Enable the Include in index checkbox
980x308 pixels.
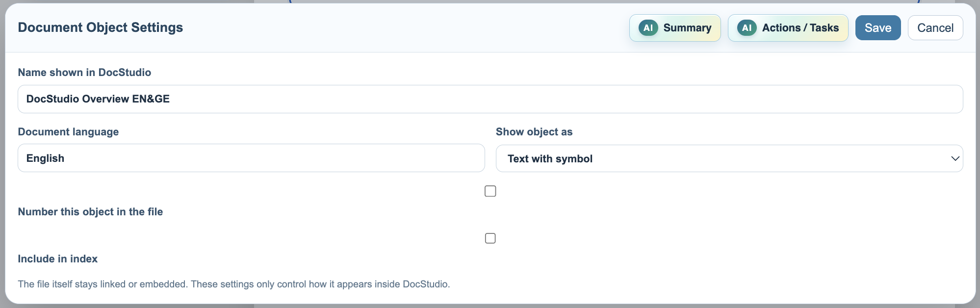[490, 238]
